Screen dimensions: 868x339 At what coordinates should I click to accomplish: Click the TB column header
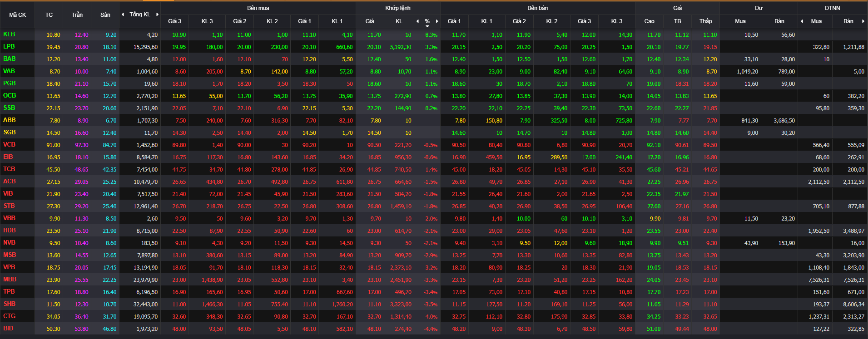pyautogui.click(x=678, y=21)
